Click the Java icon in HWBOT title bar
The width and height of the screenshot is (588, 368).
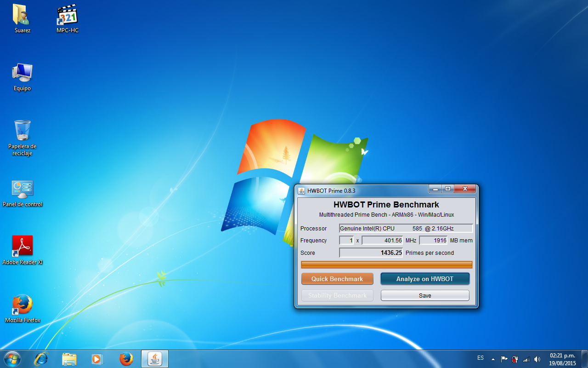coord(301,190)
